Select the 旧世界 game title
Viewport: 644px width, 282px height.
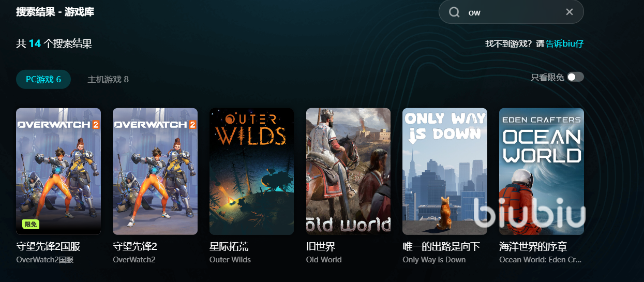tap(321, 247)
